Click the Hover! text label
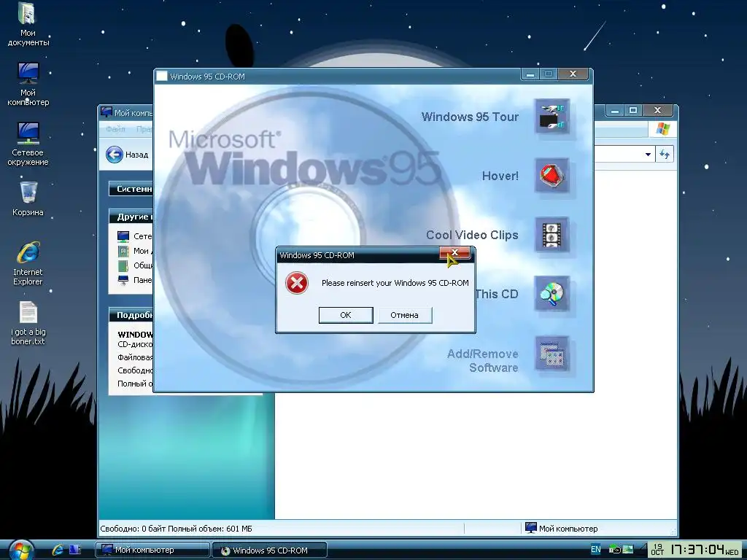This screenshot has height=560, width=747. click(x=500, y=176)
